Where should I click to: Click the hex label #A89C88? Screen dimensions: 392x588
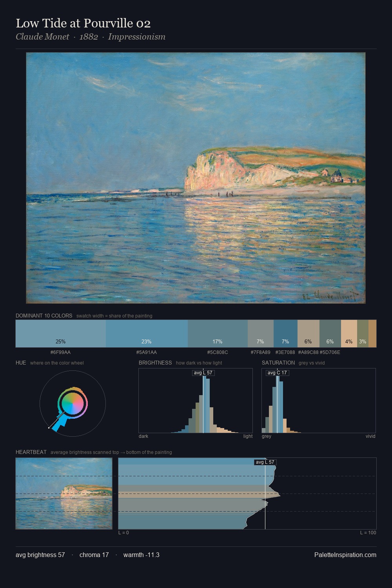[308, 352]
